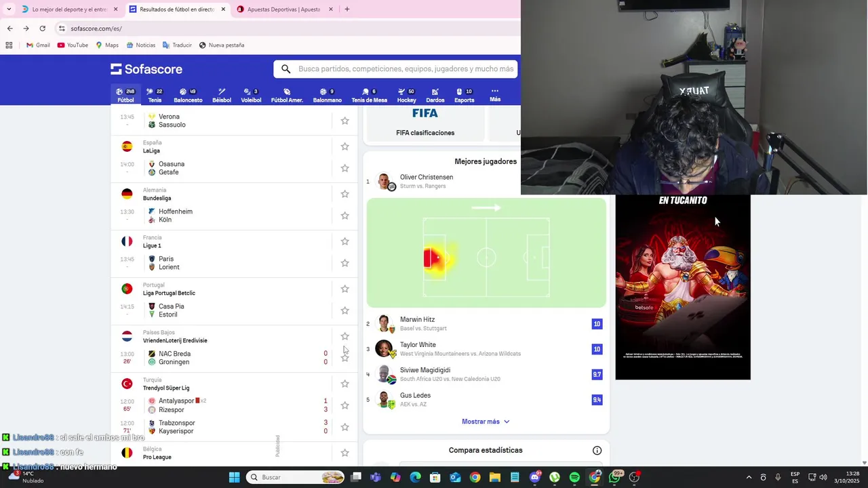Open Microsoft Store from the taskbar

point(435,477)
